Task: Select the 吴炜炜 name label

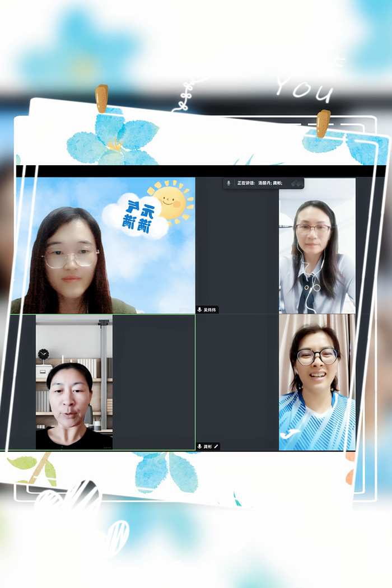Action: (210, 310)
